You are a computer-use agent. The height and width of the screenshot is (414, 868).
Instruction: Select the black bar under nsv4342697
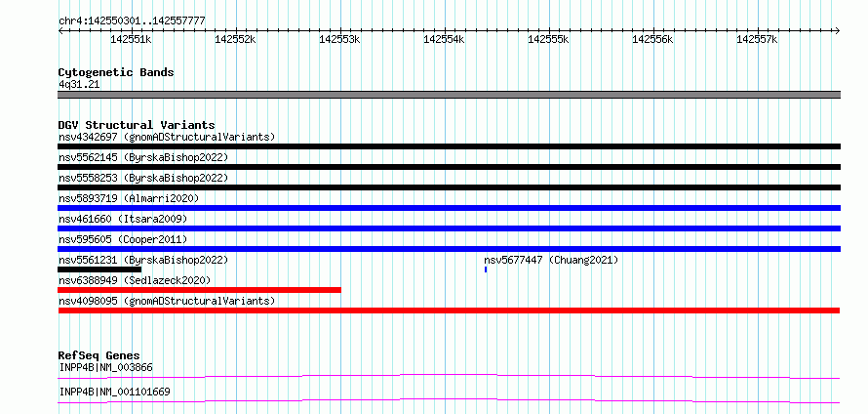pos(449,146)
